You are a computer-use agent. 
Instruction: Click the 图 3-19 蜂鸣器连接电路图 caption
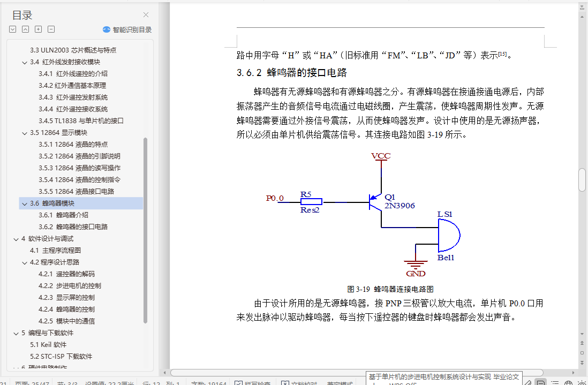tap(390, 289)
